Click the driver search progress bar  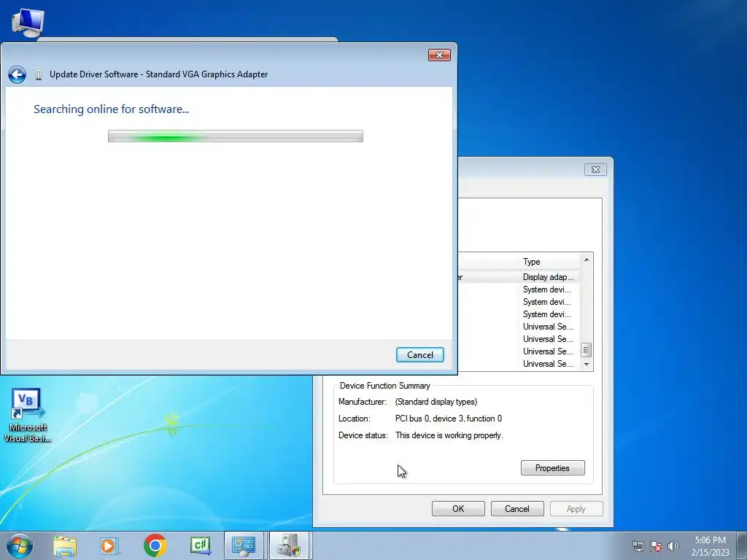(236, 136)
